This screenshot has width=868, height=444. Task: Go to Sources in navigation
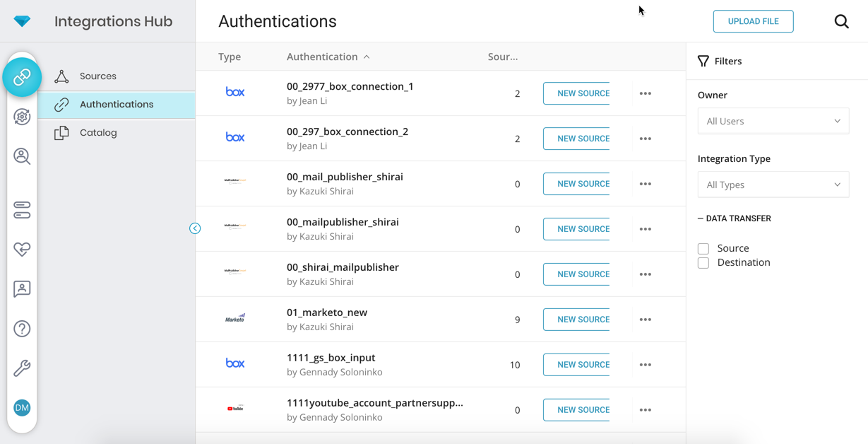98,76
